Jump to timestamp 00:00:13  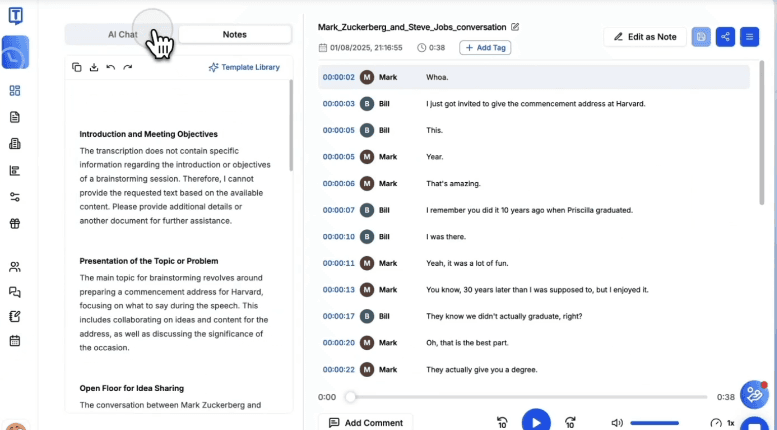point(338,290)
